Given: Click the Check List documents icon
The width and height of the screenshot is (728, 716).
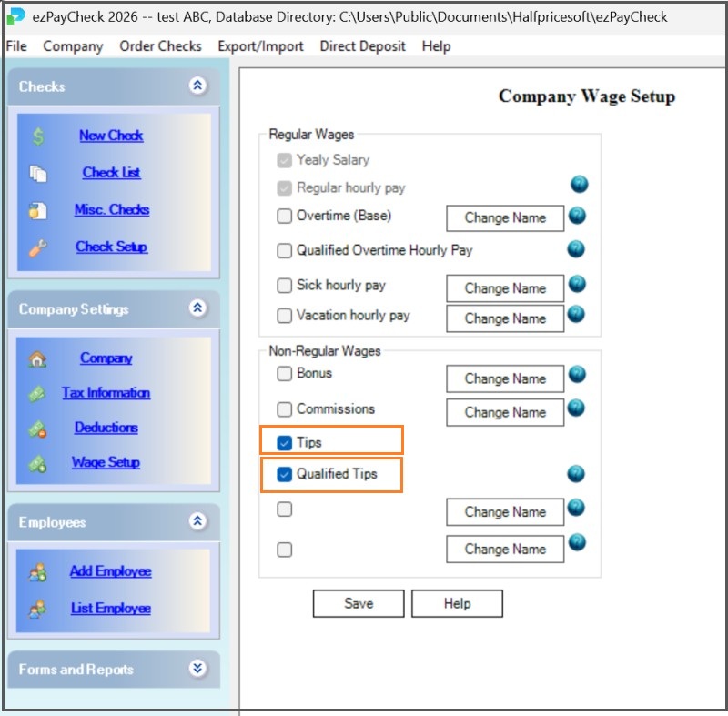Looking at the screenshot, I should coord(37,173).
